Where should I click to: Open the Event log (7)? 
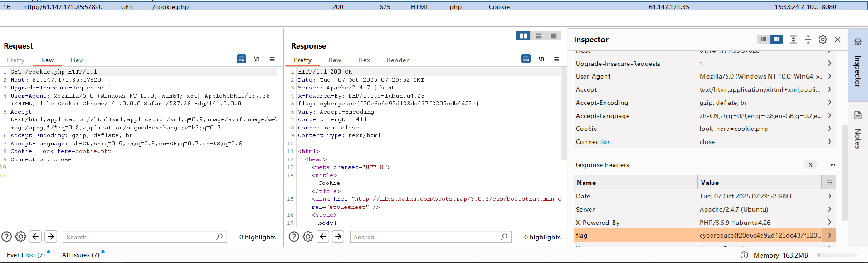[x=26, y=255]
